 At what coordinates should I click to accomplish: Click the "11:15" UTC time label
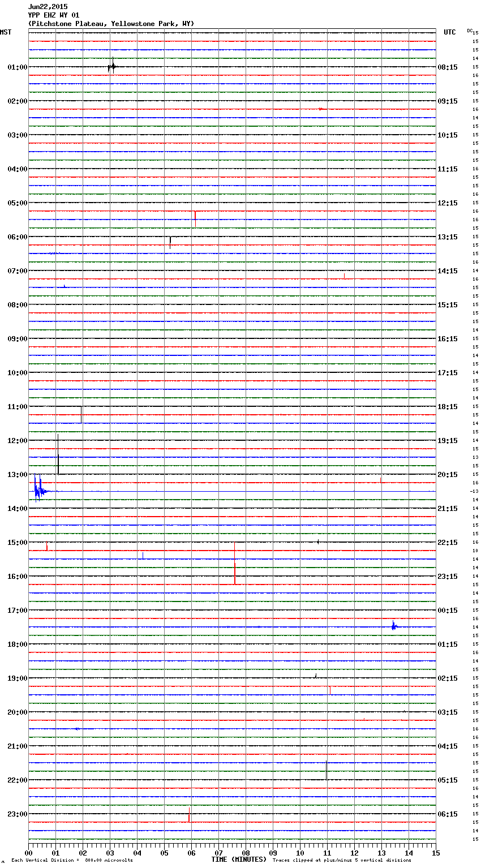[x=448, y=169]
